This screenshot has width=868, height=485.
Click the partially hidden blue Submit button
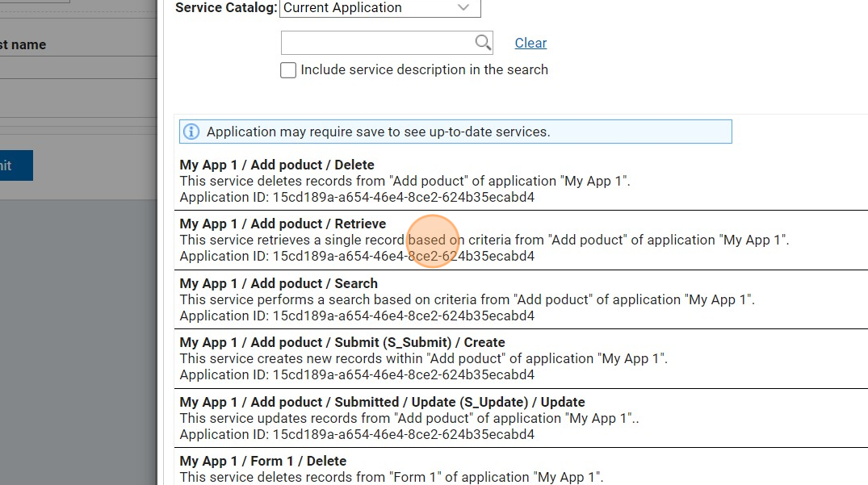click(15, 165)
